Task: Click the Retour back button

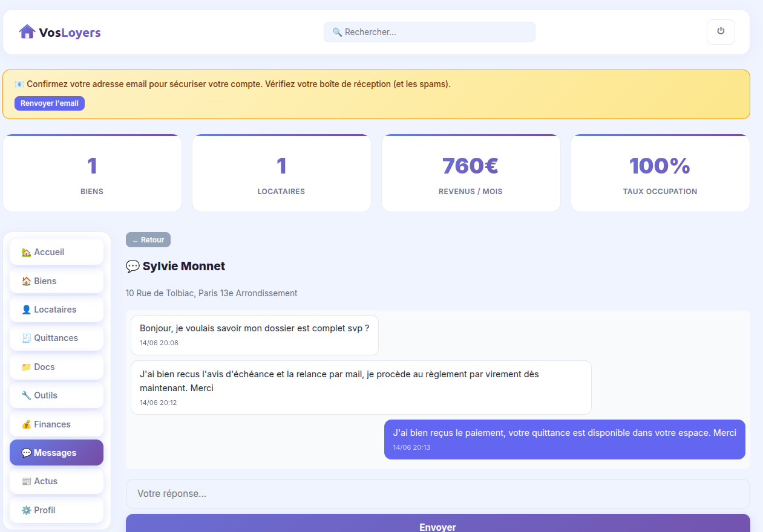Action: 148,240
